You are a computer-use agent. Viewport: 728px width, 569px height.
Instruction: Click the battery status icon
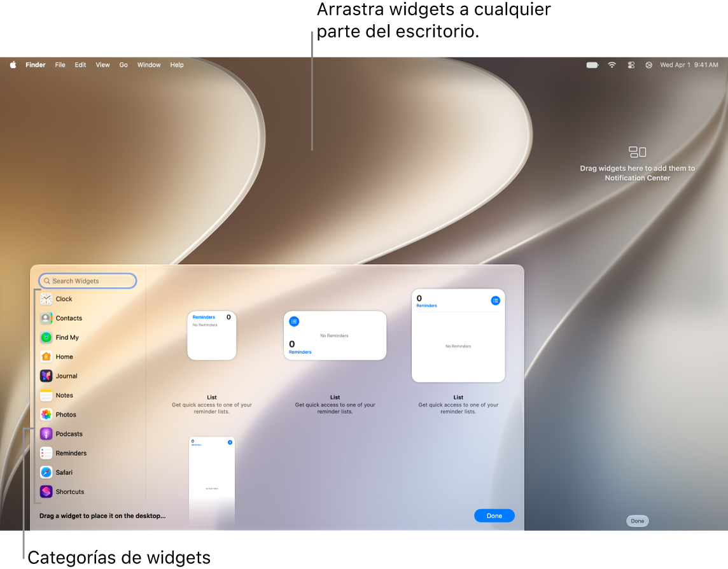[592, 65]
